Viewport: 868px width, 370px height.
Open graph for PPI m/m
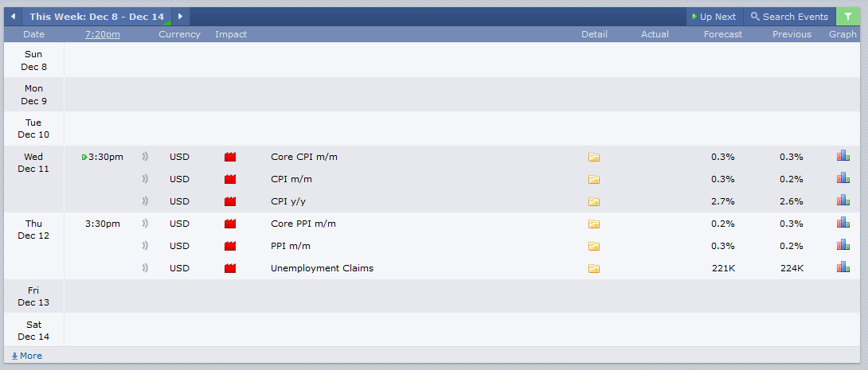tap(843, 245)
